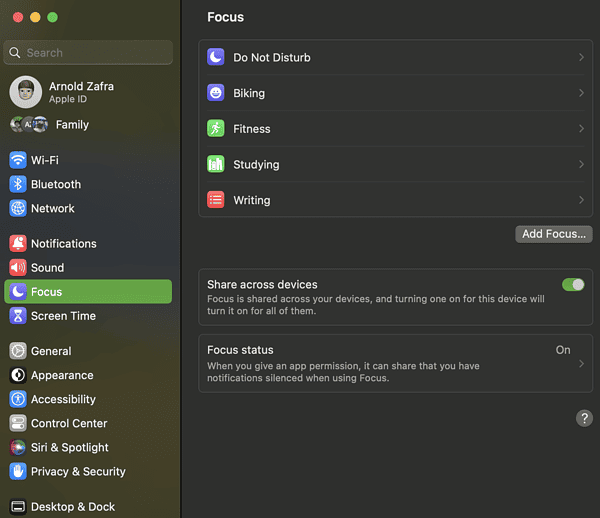Open the help question mark button

pyautogui.click(x=584, y=418)
